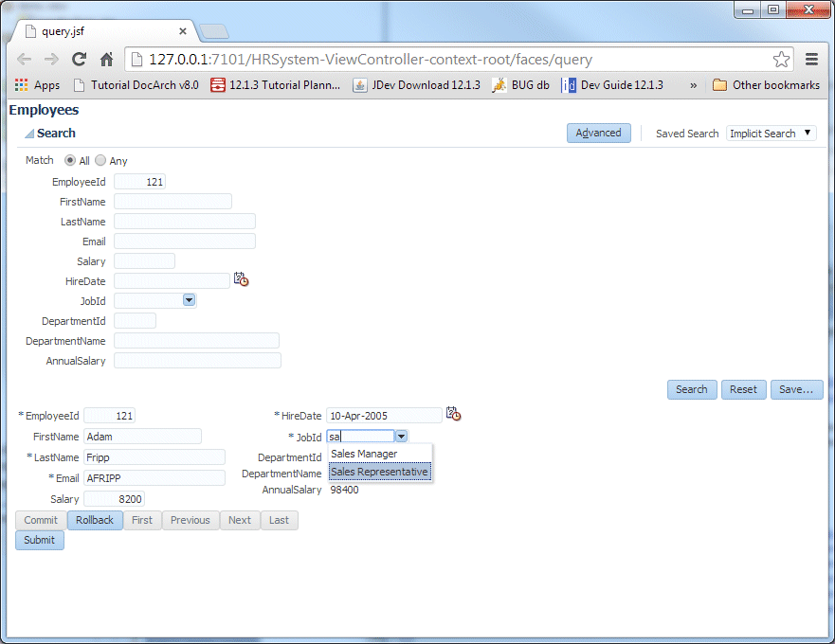Click the search FirstName field

tap(173, 201)
